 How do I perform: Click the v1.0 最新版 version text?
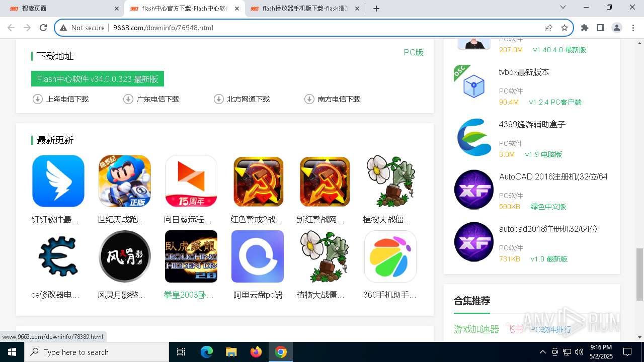click(549, 259)
